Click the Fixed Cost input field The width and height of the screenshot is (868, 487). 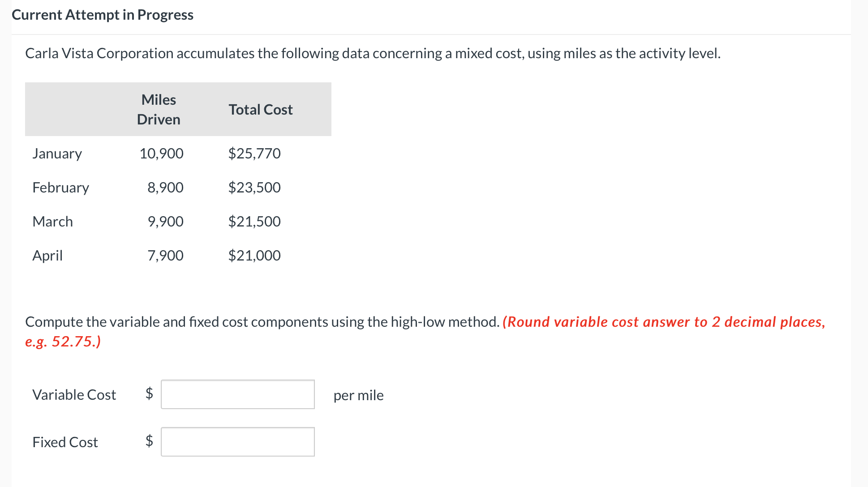237,442
